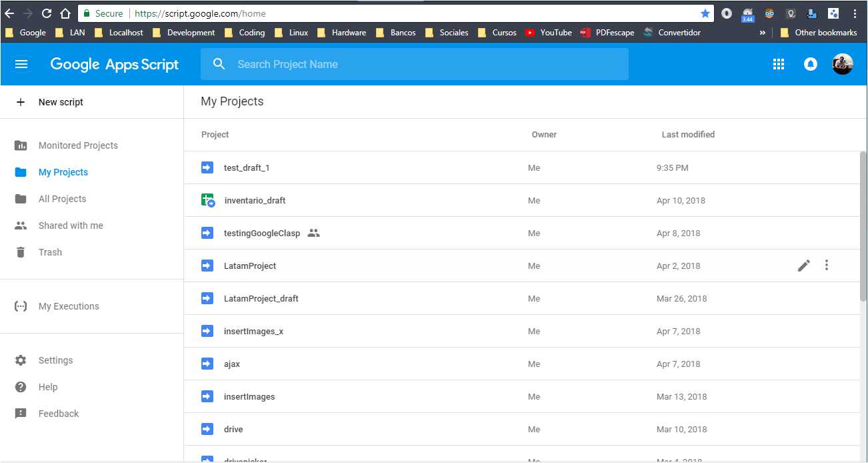Open Settings in the sidebar

[x=55, y=360]
